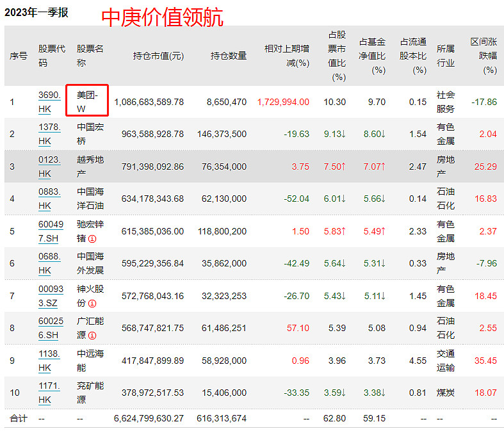This screenshot has height=431, width=504.
Task: Select the stock name 美团-W
Action: coord(87,102)
